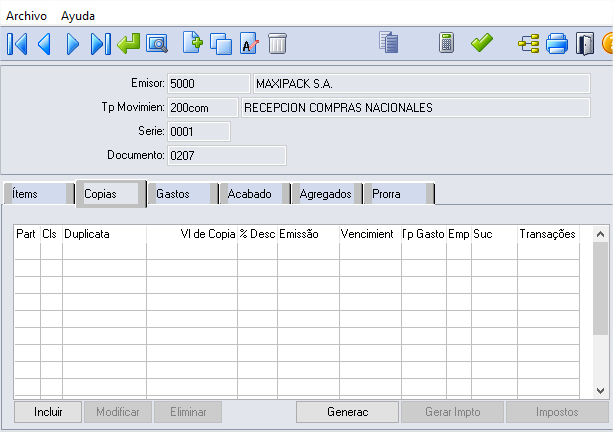Open the search magnifier tool
The image size is (613, 432).
click(x=157, y=43)
